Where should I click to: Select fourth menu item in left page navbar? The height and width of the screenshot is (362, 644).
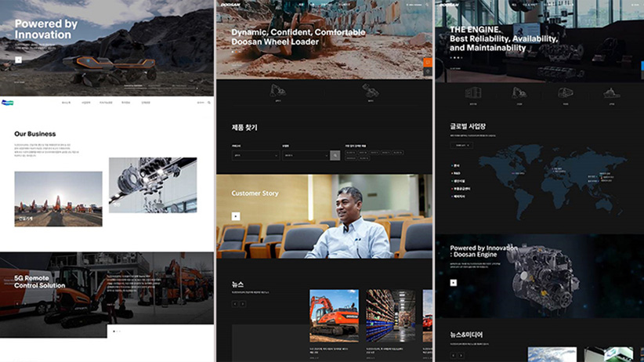[x=125, y=103]
